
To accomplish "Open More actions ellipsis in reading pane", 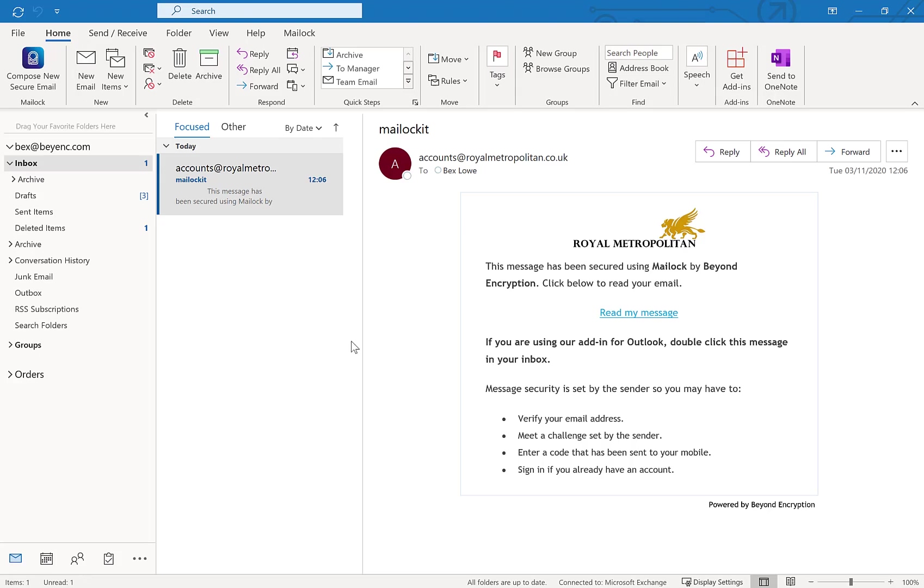I will pyautogui.click(x=897, y=151).
